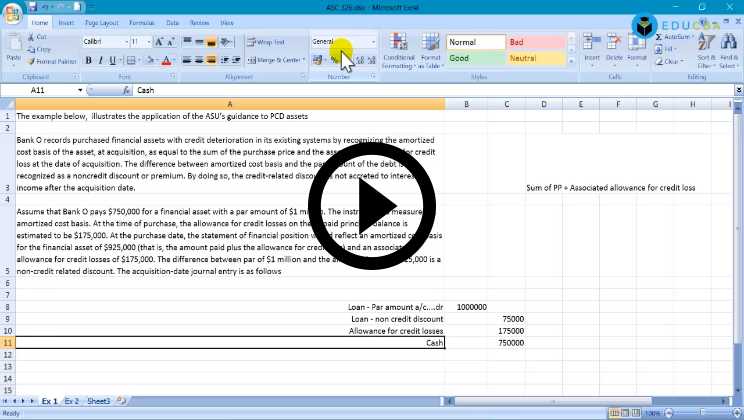Image resolution: width=744 pixels, height=420 pixels.
Task: Click the Office button logo
Action: coord(12,12)
